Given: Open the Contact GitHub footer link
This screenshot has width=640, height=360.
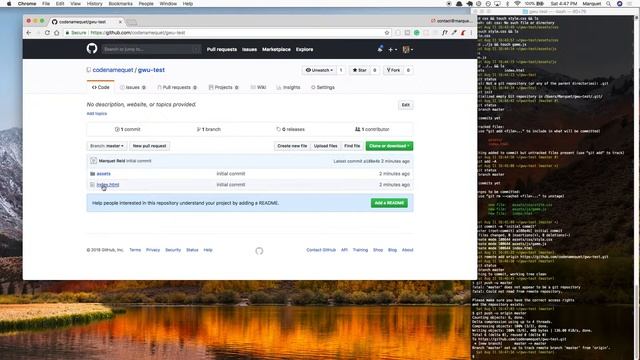Looking at the screenshot, I should 321,250.
